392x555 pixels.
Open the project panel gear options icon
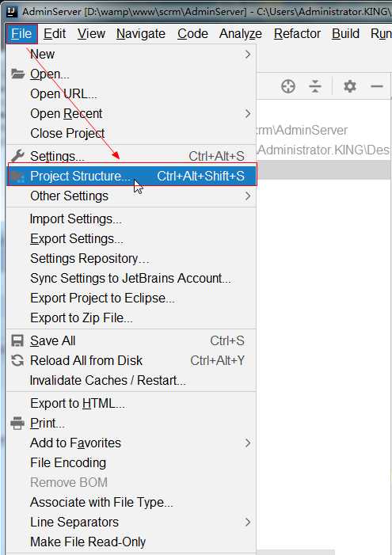pos(350,86)
